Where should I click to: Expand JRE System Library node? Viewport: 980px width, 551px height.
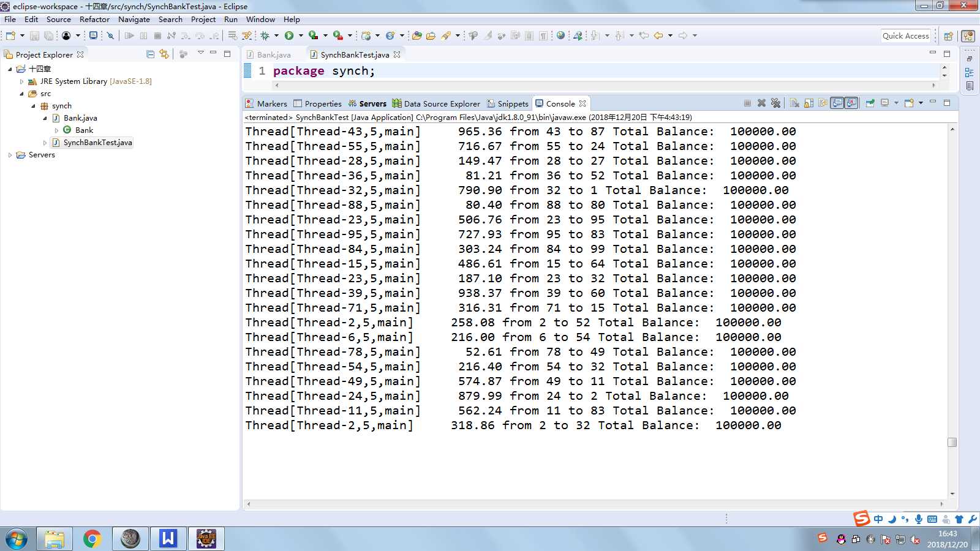click(x=21, y=81)
